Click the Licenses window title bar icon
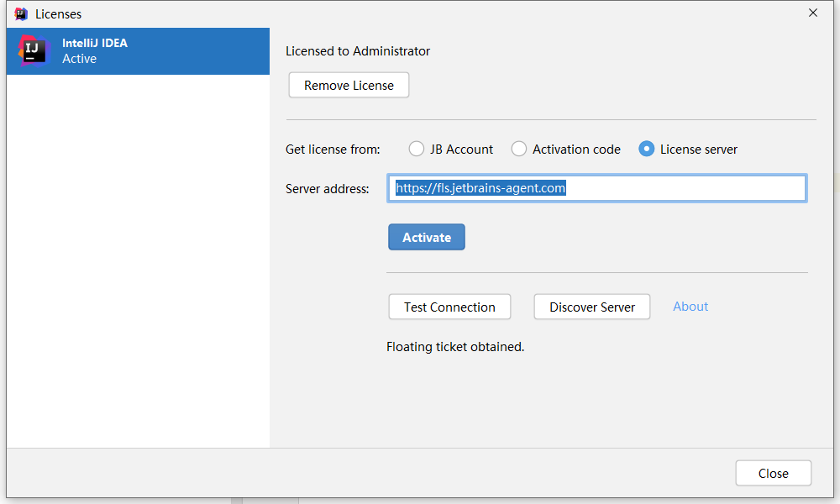 [x=21, y=14]
